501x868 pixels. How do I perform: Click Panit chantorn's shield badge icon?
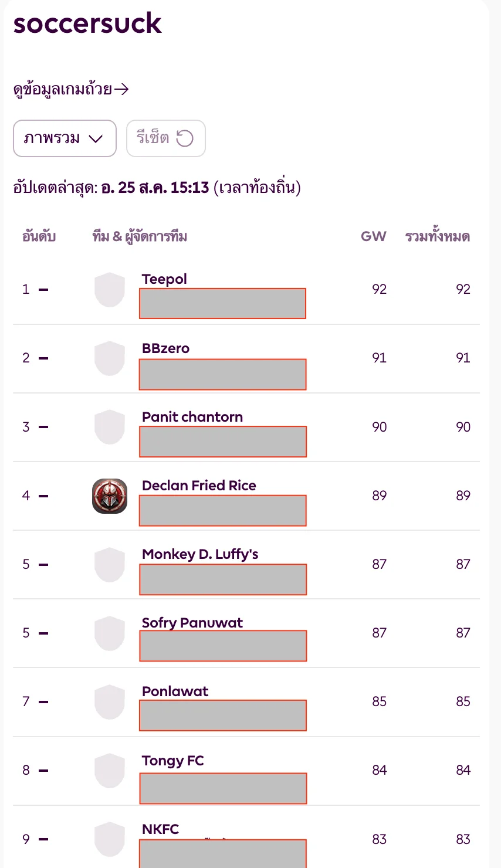(x=110, y=427)
